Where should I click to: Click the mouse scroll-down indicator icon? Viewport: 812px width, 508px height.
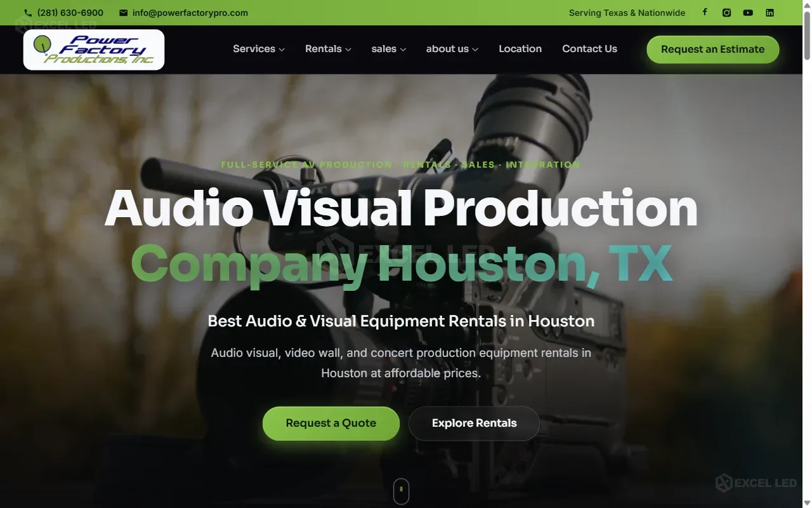(401, 491)
